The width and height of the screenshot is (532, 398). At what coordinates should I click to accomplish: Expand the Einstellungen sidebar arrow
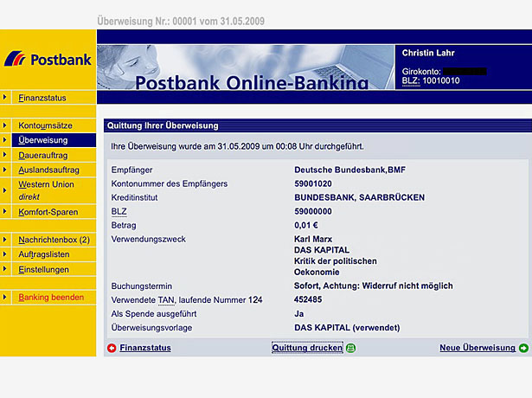[x=6, y=269]
